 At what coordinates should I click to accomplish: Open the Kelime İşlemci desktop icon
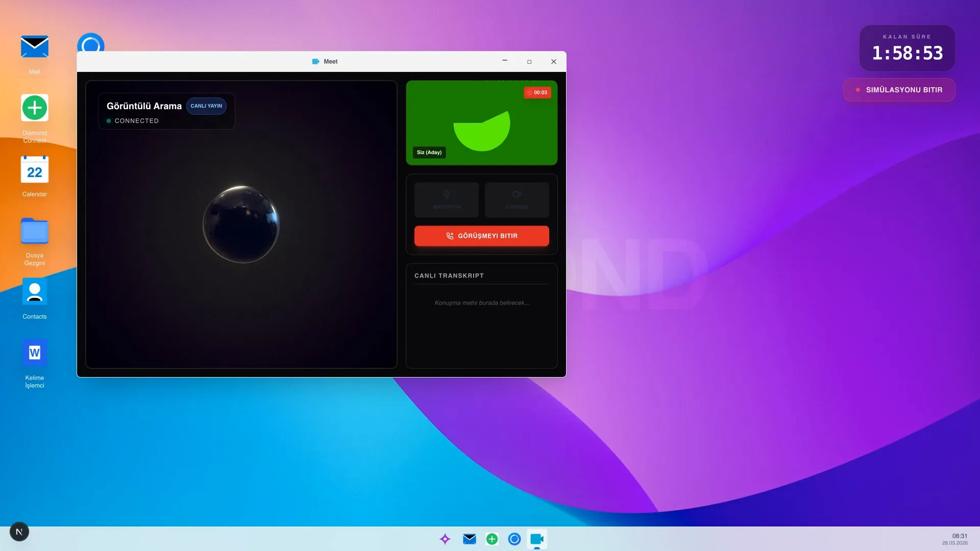[x=34, y=353]
